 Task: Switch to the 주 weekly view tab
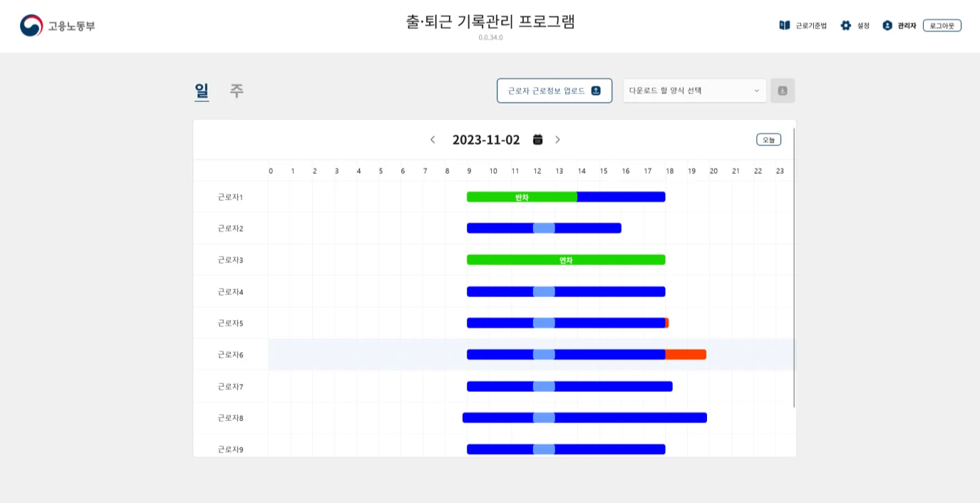(x=236, y=90)
